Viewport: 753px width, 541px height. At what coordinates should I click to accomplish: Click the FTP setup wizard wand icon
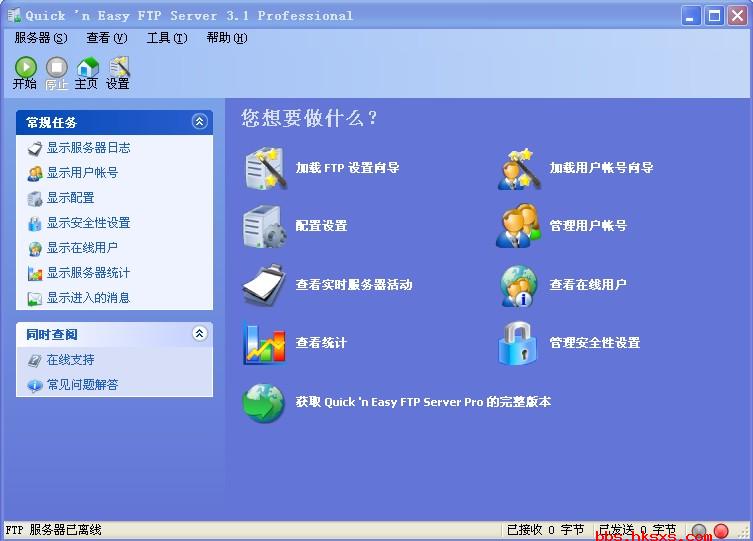click(266, 168)
